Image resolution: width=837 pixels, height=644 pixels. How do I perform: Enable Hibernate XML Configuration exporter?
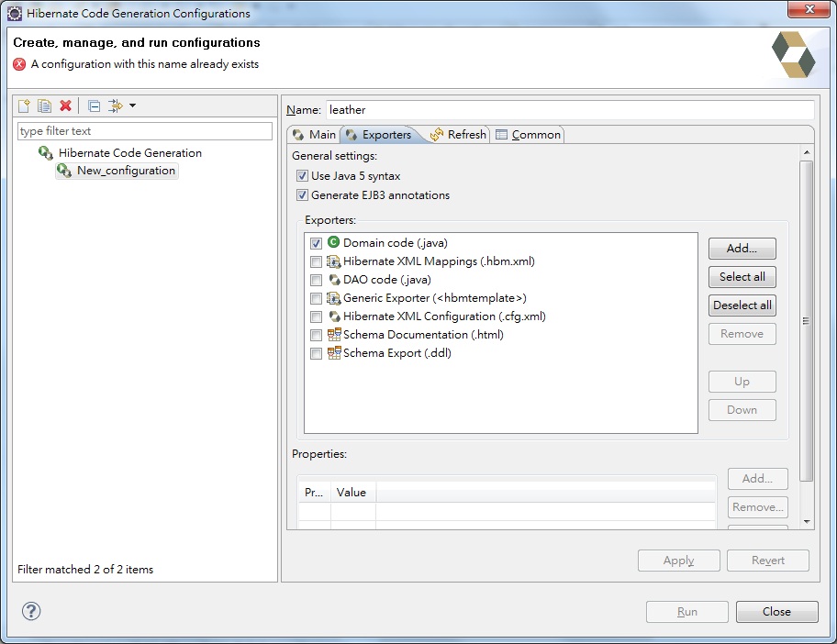point(316,316)
